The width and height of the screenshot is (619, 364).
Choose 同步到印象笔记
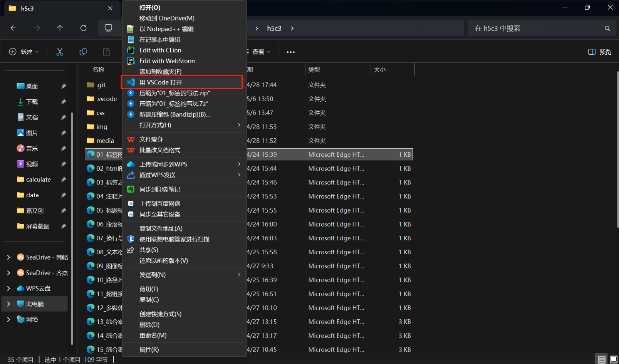click(x=184, y=189)
